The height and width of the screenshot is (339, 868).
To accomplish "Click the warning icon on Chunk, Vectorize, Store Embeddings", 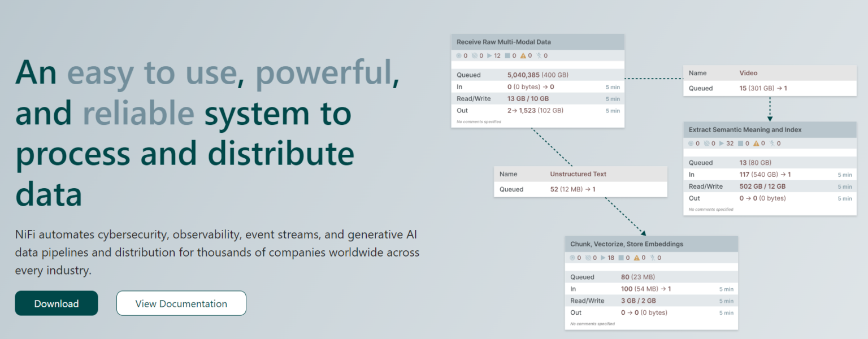I will [x=637, y=257].
